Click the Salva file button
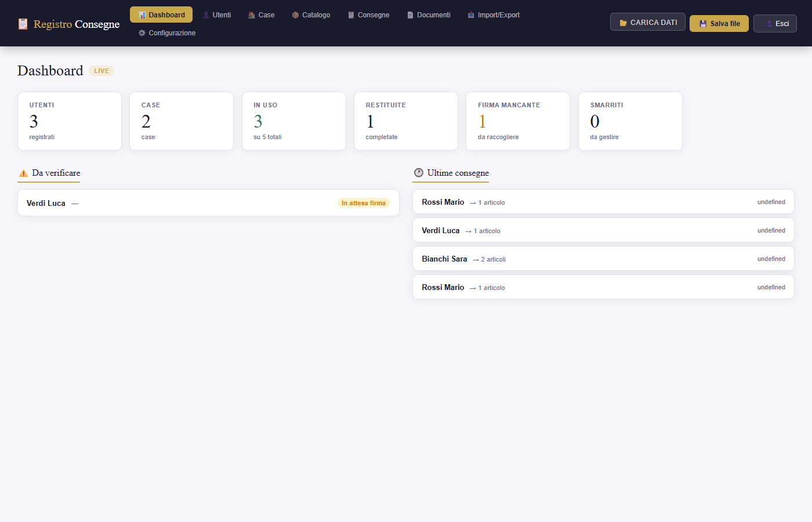Viewport: 812px width, 522px height. coord(719,24)
